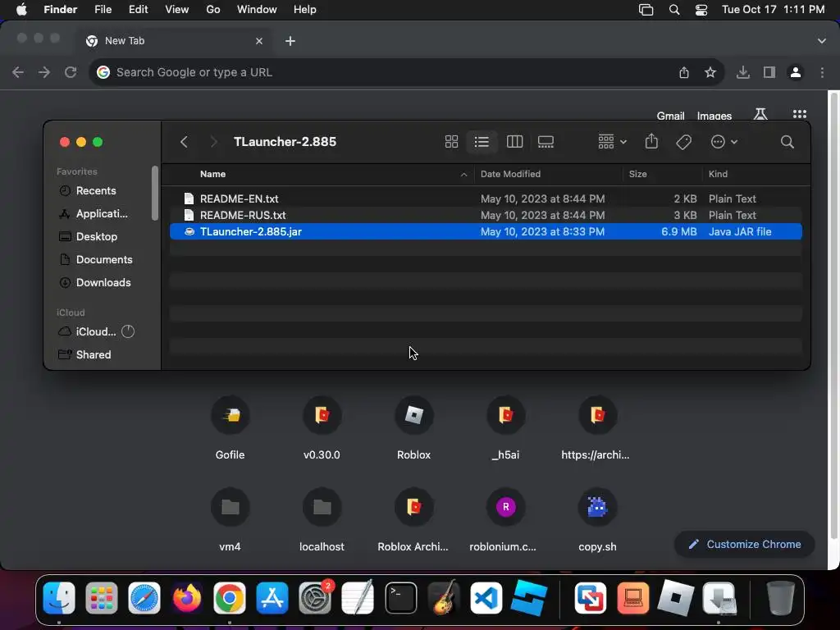Image resolution: width=840 pixels, height=630 pixels.
Task: Go back in Finder window
Action: [184, 142]
